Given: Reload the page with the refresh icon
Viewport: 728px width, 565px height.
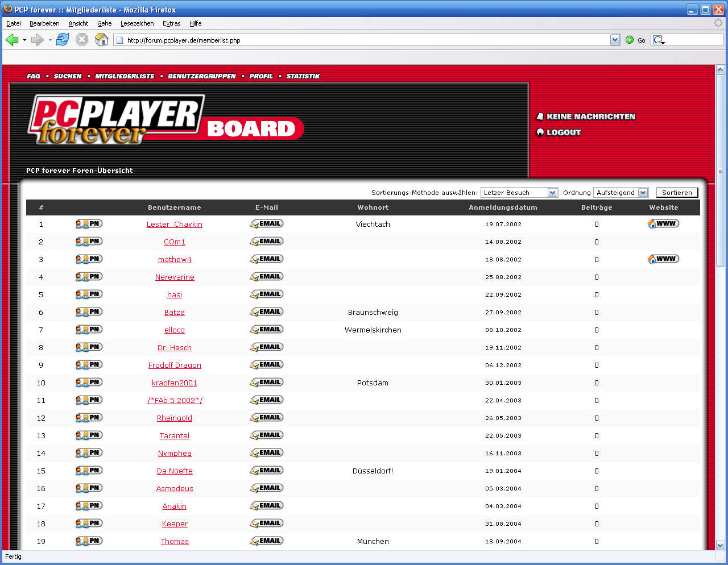Looking at the screenshot, I should [63, 40].
